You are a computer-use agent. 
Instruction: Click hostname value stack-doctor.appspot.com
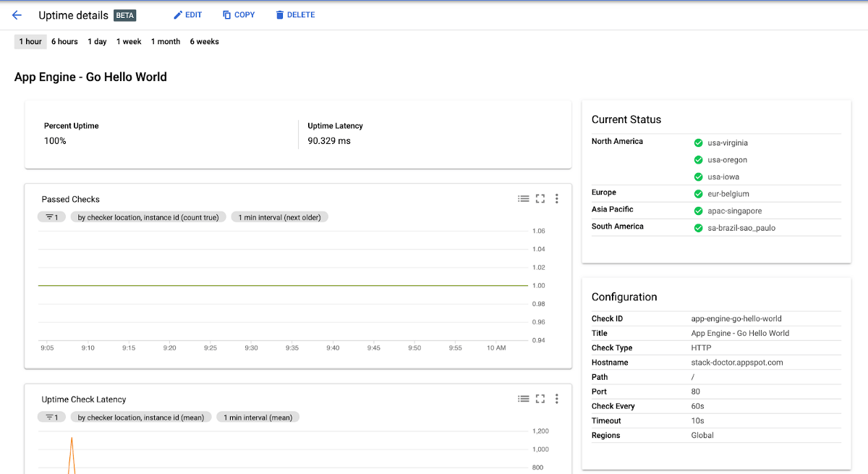[737, 363]
